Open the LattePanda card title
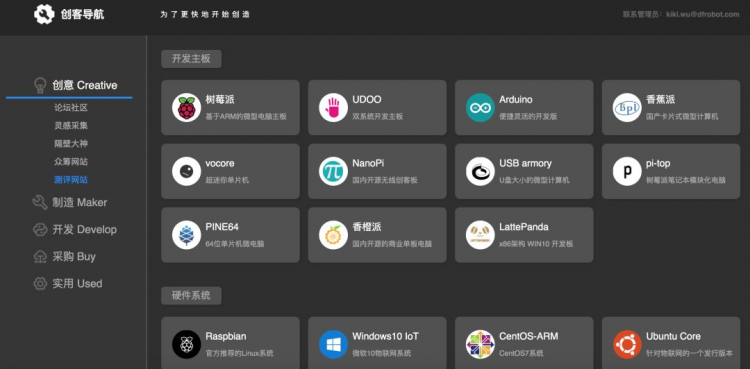 pyautogui.click(x=524, y=227)
